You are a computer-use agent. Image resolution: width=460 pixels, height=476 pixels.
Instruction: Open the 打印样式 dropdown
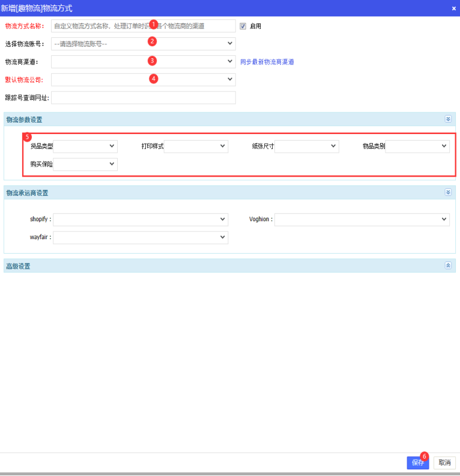pos(196,146)
